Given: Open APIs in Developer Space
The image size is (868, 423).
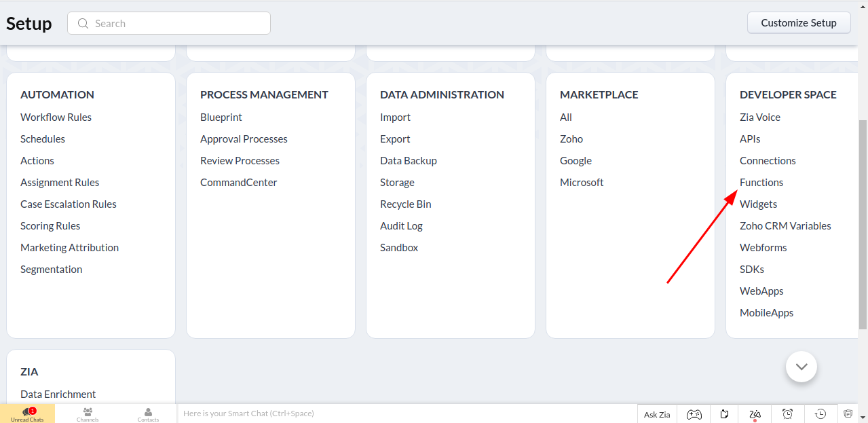Looking at the screenshot, I should (x=750, y=139).
